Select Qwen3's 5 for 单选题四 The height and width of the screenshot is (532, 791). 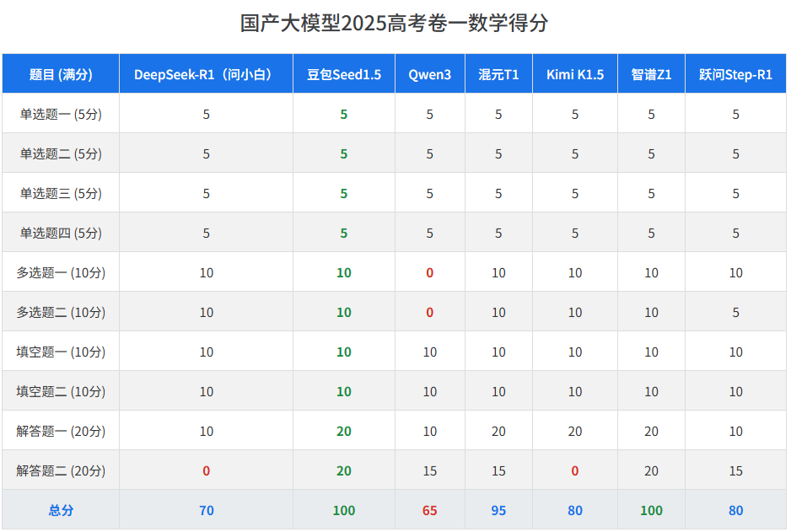430,233
